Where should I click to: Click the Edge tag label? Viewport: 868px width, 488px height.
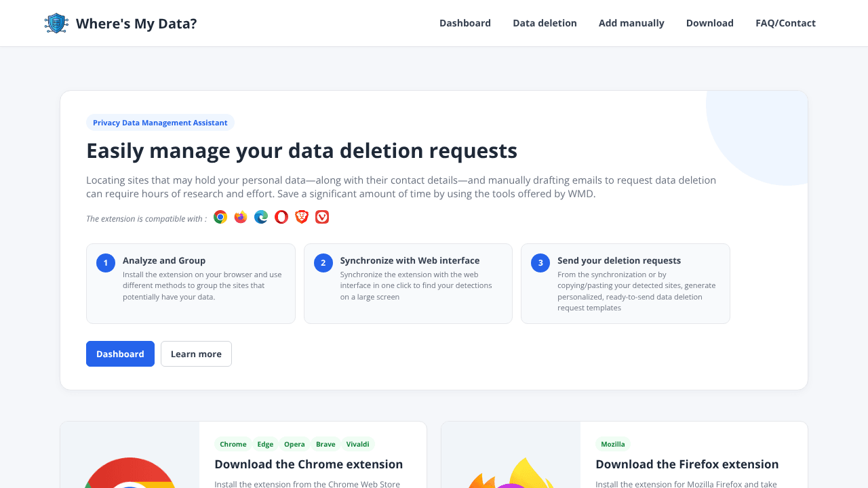click(265, 444)
